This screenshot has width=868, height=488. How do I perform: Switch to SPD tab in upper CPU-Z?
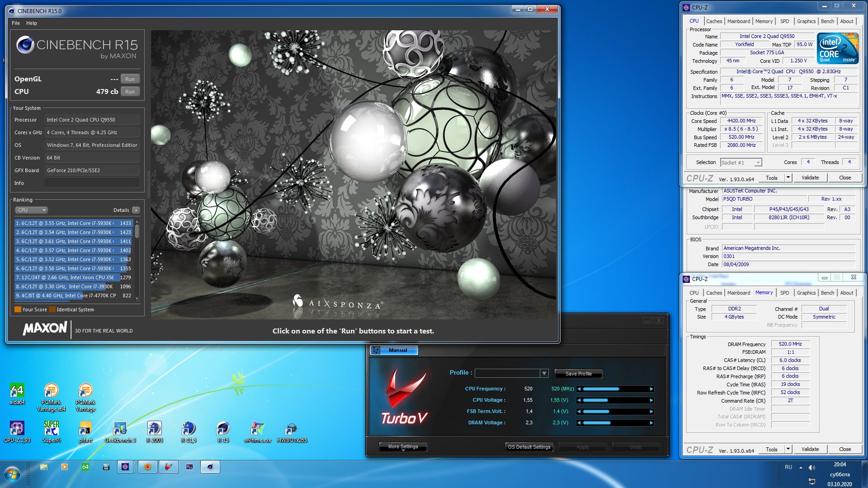pos(785,21)
